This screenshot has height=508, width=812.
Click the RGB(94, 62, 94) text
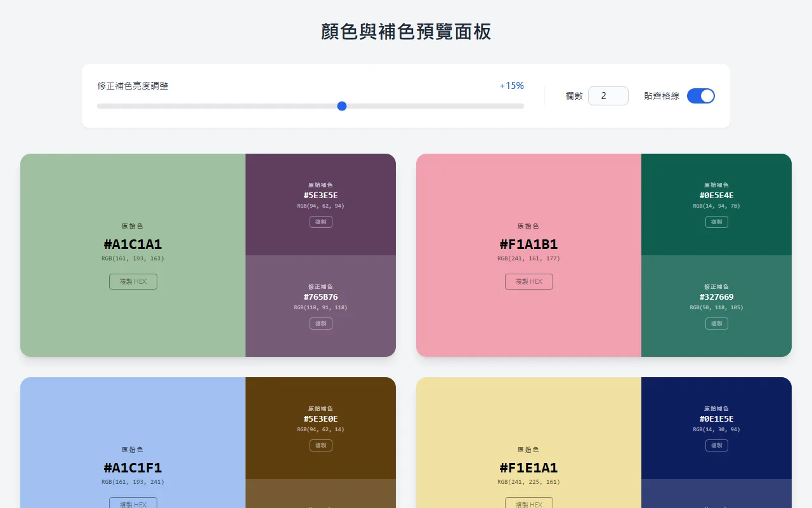coord(321,206)
